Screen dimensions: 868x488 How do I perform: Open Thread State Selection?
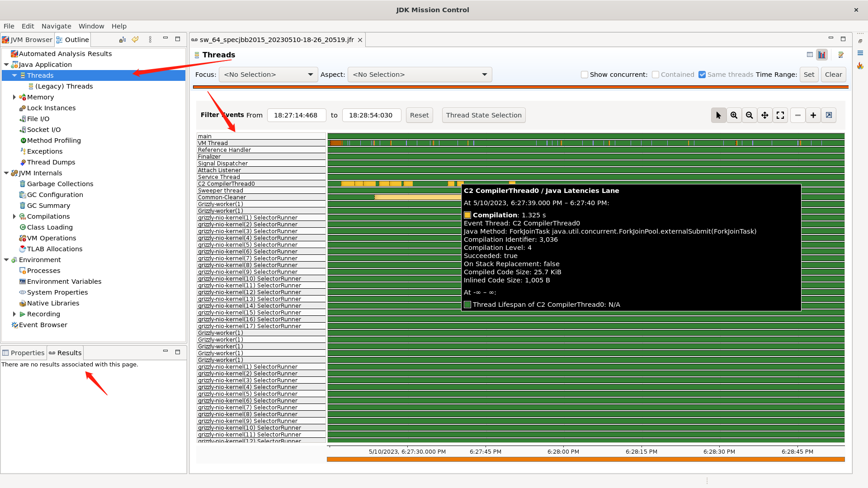tap(484, 115)
